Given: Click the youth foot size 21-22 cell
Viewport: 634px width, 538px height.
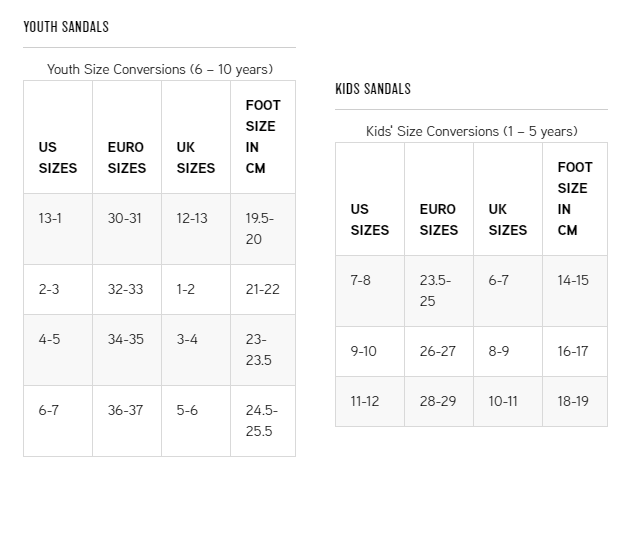Looking at the screenshot, I should pyautogui.click(x=263, y=289).
